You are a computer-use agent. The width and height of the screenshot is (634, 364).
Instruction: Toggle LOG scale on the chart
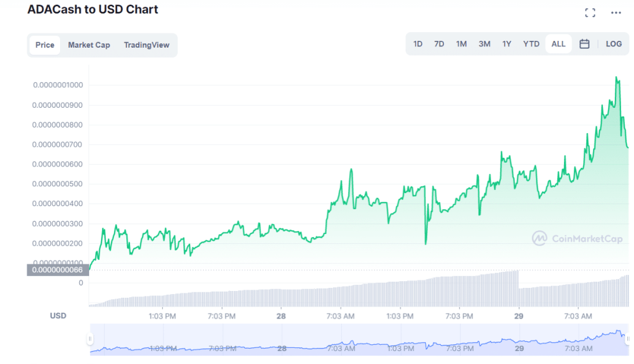[x=614, y=44]
